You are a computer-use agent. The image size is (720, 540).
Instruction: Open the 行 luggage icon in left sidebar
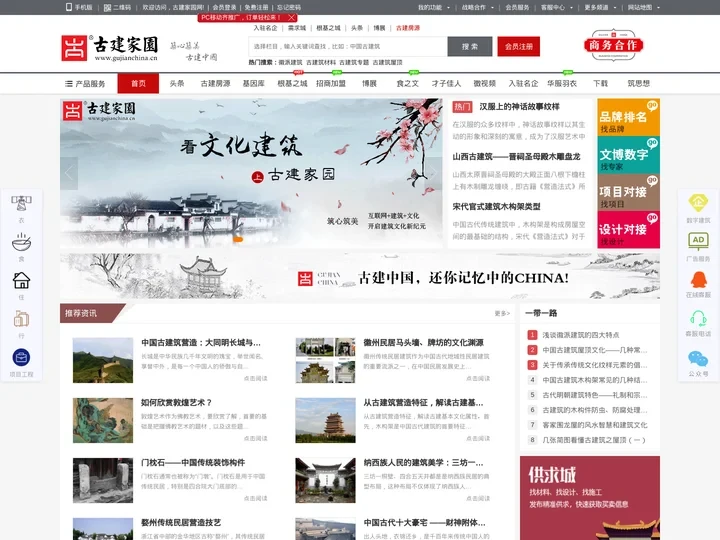click(x=21, y=319)
